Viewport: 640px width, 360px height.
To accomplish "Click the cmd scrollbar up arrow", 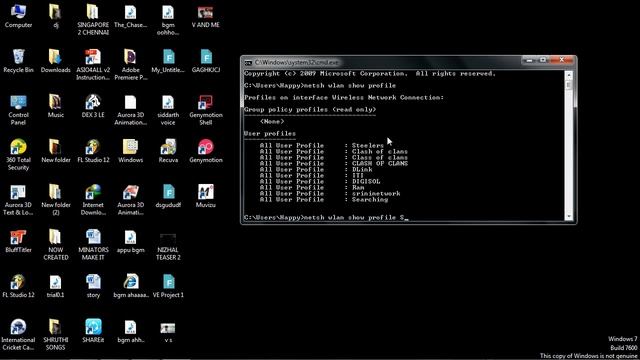I will coord(569,75).
